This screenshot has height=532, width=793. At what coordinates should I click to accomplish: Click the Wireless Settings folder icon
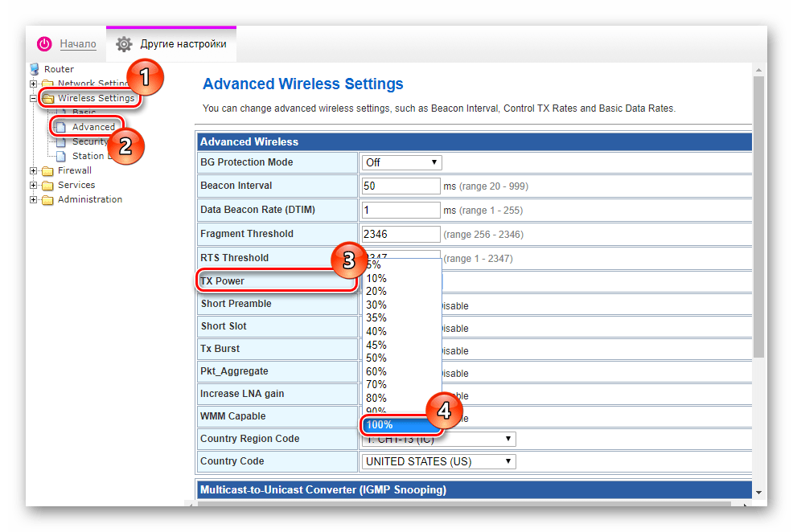click(x=48, y=98)
